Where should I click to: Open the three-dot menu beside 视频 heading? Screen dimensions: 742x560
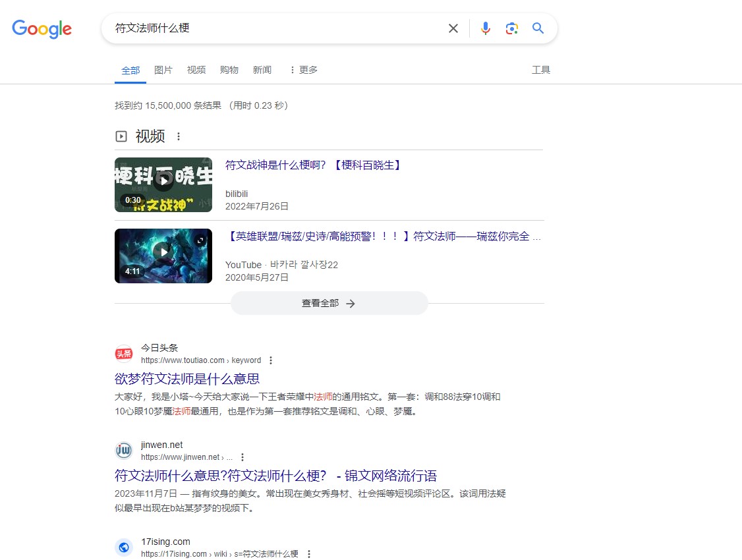(179, 136)
